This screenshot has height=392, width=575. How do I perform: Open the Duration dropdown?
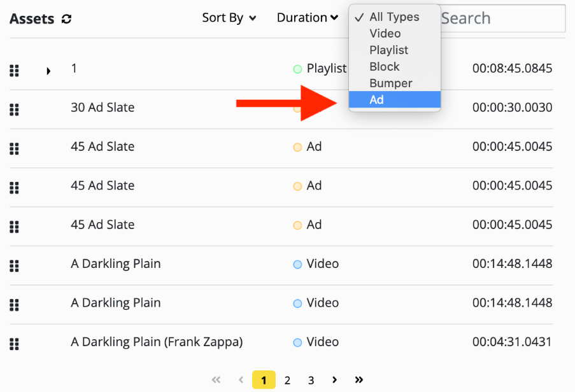click(308, 18)
